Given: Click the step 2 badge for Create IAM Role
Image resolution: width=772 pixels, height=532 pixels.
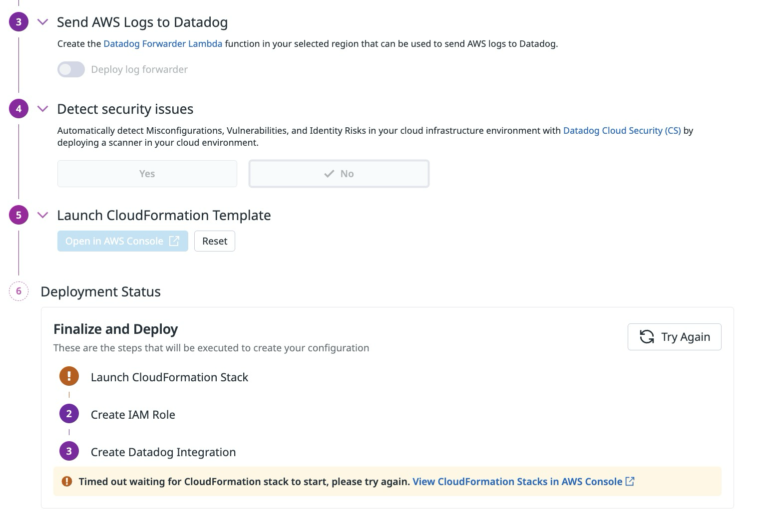Looking at the screenshot, I should point(69,414).
